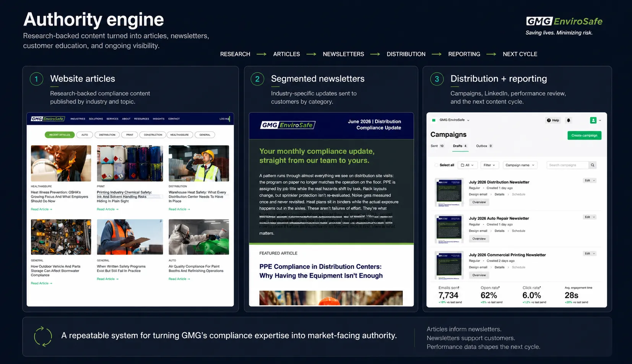Click Read Article under Heat Illness Prevention
Screen dimensions: 632x364
pyautogui.click(x=41, y=209)
